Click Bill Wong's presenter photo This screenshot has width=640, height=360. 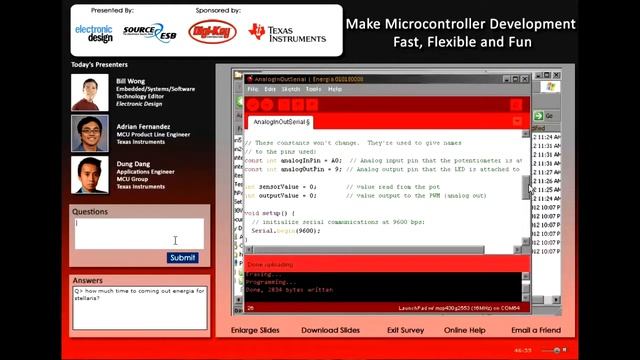click(x=90, y=93)
